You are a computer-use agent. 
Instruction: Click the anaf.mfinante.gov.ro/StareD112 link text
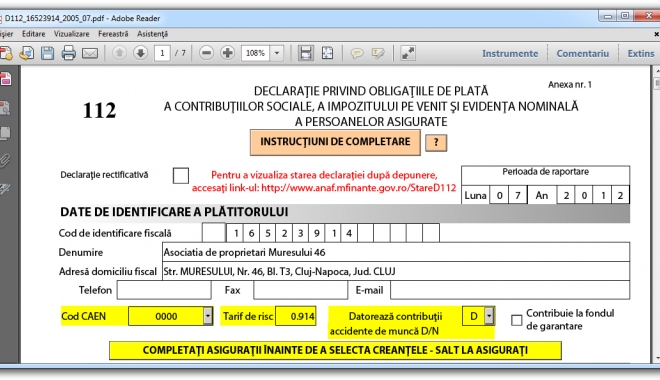point(359,188)
